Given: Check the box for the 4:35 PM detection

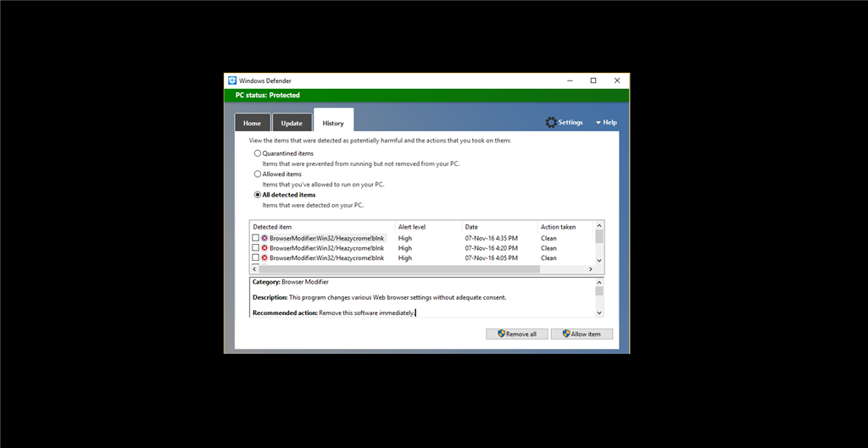Looking at the screenshot, I should coord(255,238).
